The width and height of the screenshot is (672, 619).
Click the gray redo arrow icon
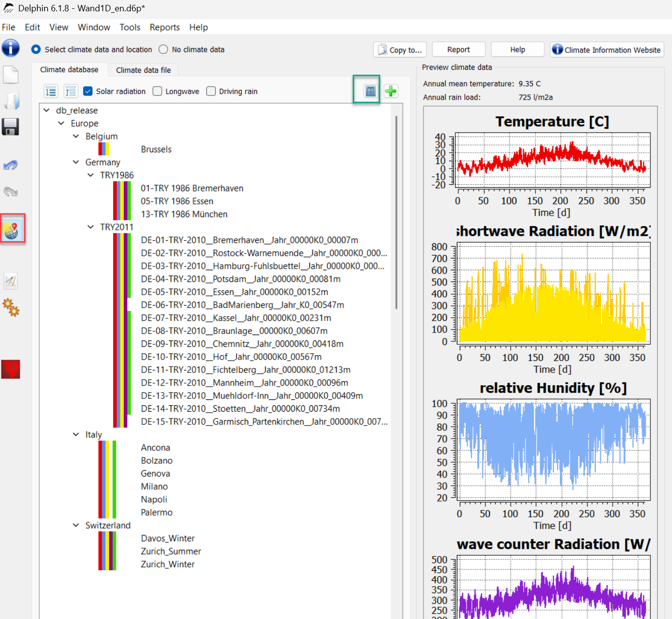tap(11, 191)
